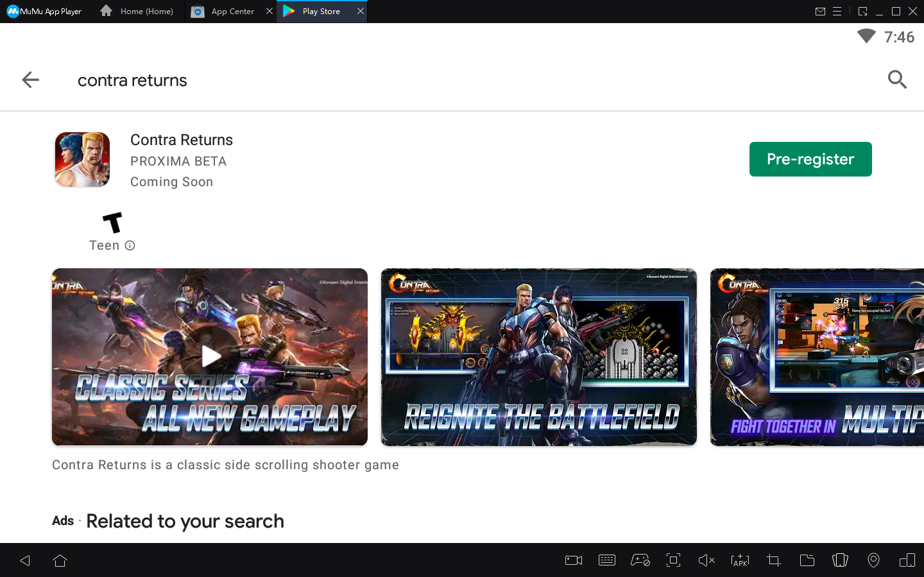Toggle the MuMu window resize mode icon

(x=863, y=12)
